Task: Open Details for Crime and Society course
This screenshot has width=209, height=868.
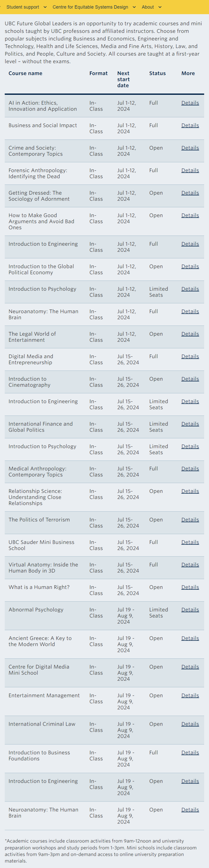Action: click(190, 148)
